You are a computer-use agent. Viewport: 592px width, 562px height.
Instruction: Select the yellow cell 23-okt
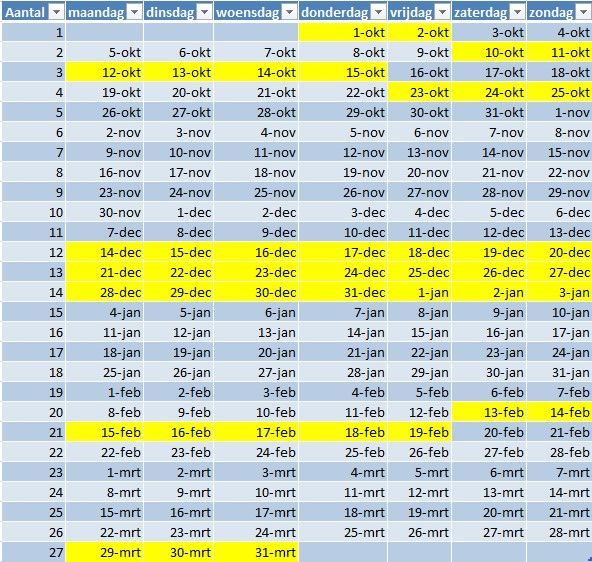point(420,92)
